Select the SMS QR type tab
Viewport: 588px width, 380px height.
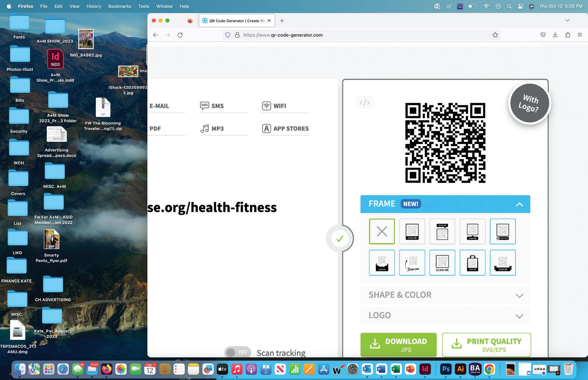(x=223, y=106)
